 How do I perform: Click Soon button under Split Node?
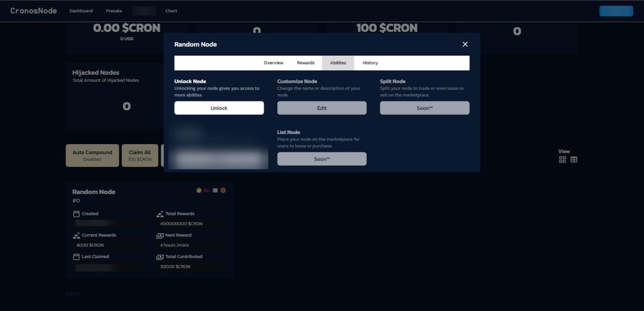click(x=425, y=108)
